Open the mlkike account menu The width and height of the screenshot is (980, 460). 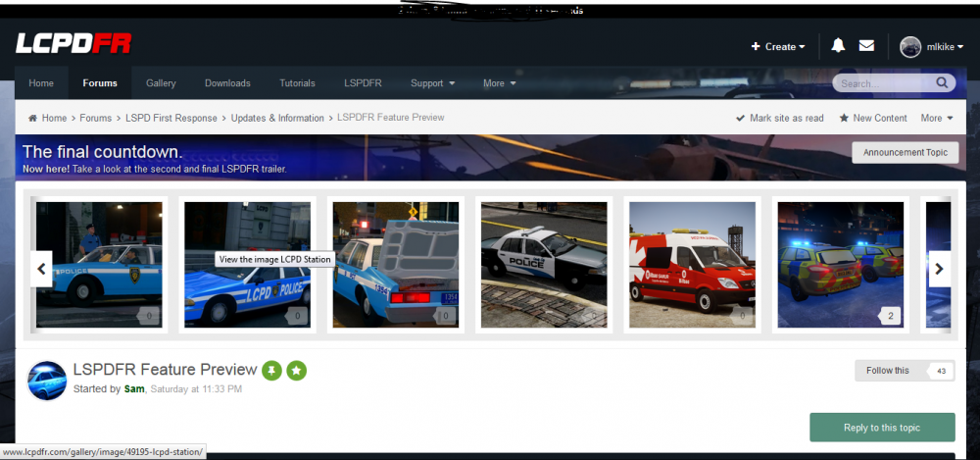tap(945, 46)
